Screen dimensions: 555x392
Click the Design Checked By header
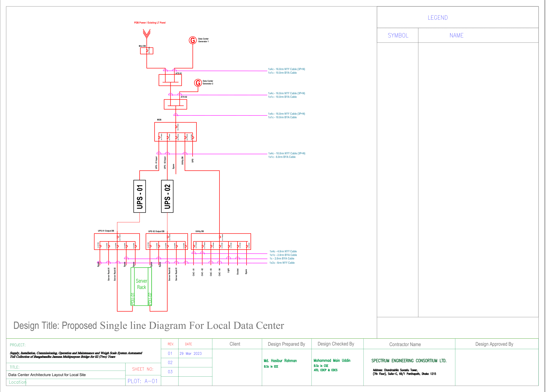click(x=336, y=344)
